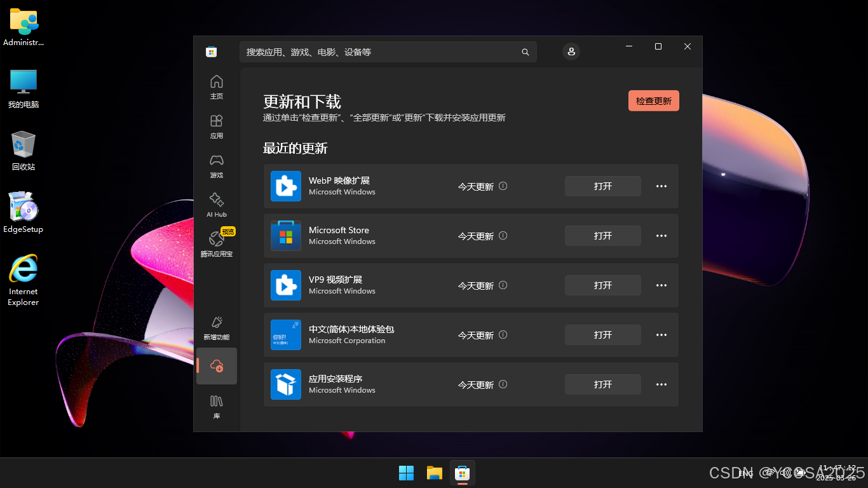868x488 pixels.
Task: Minimize the Microsoft Store window
Action: pos(629,46)
